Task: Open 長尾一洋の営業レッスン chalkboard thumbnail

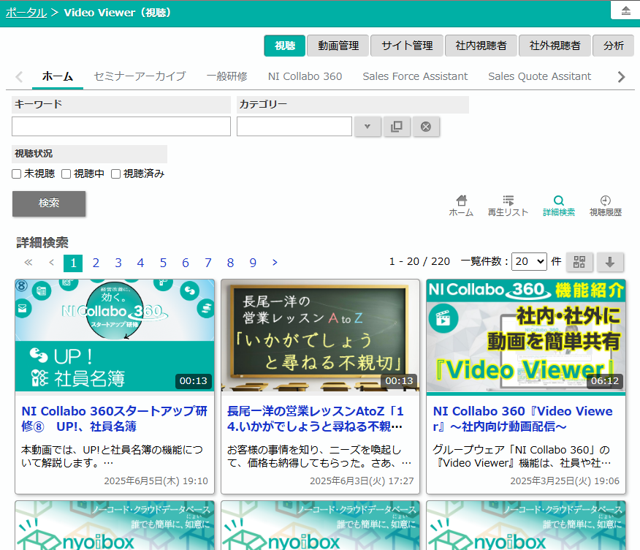Action: 320,335
